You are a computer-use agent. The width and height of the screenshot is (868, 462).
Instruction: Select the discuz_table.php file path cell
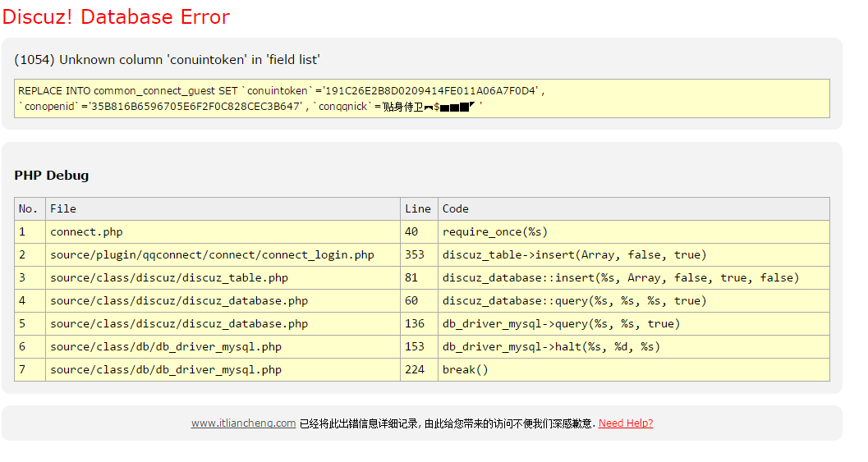point(169,277)
